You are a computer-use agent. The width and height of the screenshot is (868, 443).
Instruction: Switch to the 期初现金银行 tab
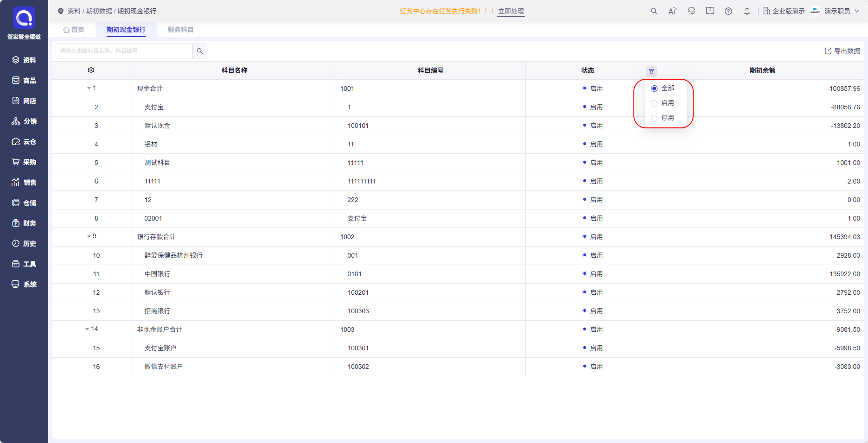(126, 30)
